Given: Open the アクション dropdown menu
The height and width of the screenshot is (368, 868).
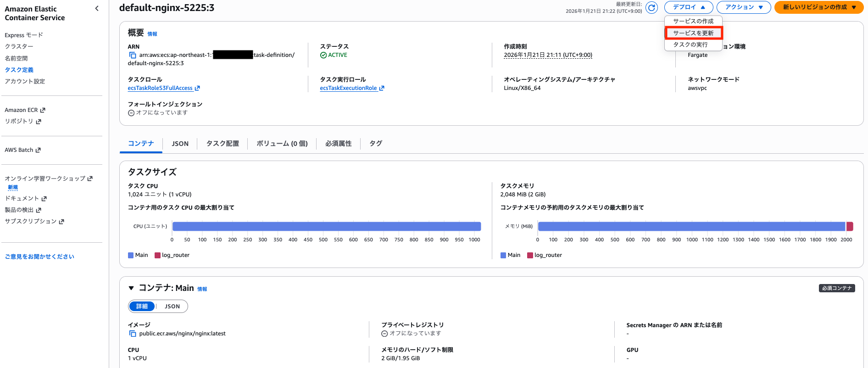Looking at the screenshot, I should click(744, 7).
